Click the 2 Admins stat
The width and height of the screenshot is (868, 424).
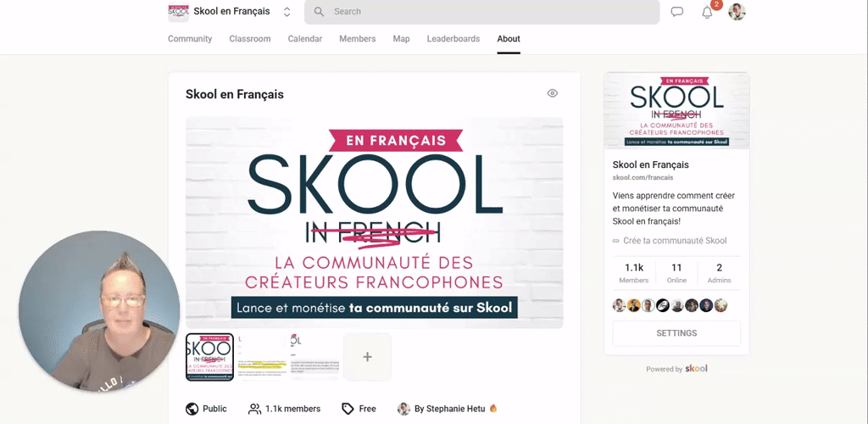tap(719, 273)
